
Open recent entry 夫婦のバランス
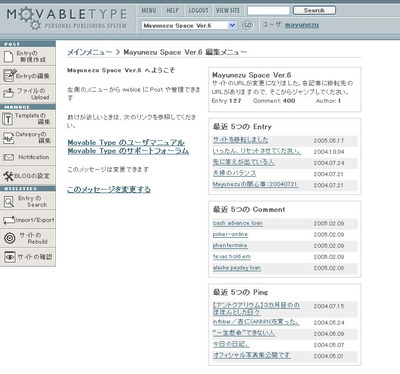(x=234, y=173)
